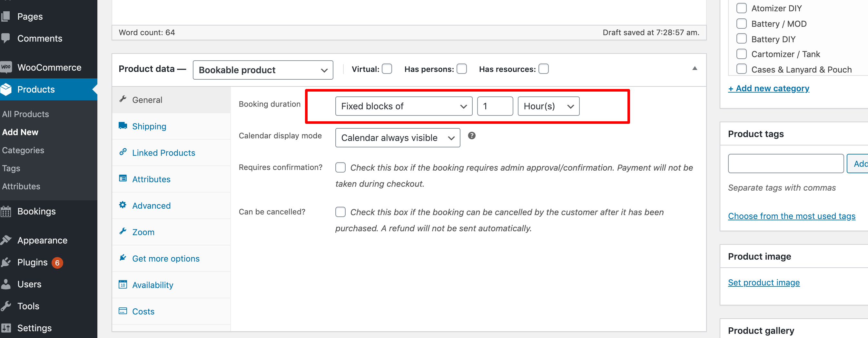This screenshot has width=868, height=338.
Task: Open the Tags submenu item
Action: click(11, 168)
